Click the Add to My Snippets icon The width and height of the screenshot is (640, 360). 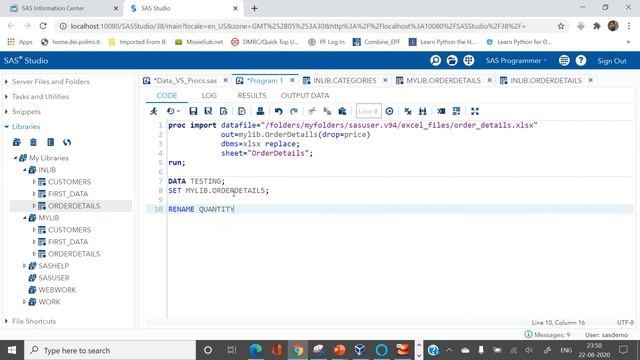[x=242, y=111]
